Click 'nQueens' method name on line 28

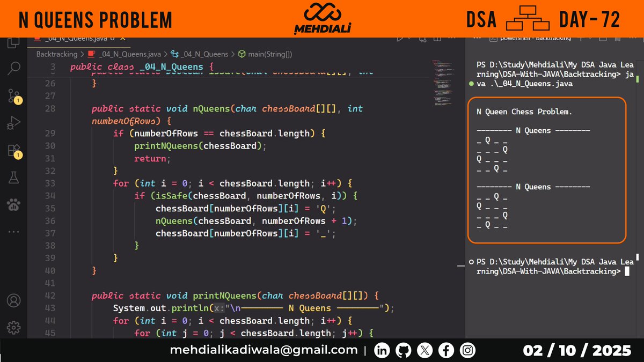click(x=211, y=108)
